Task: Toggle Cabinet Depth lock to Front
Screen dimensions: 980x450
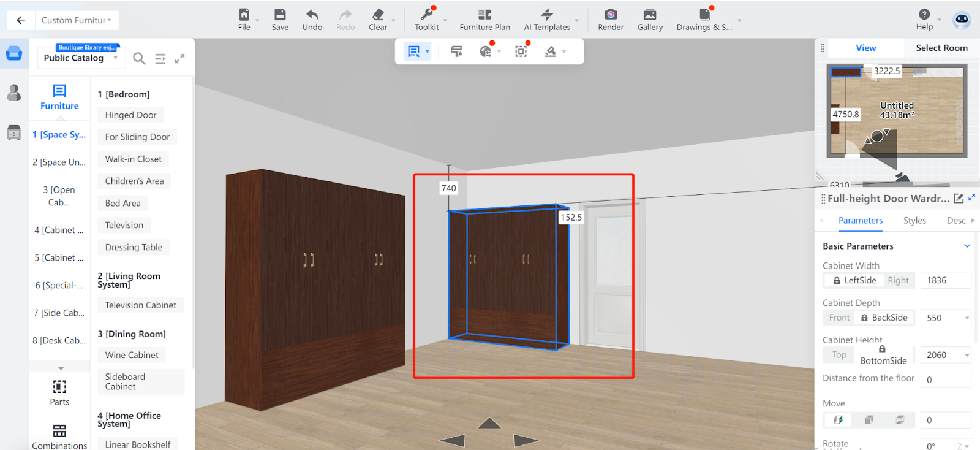Action: tap(839, 318)
